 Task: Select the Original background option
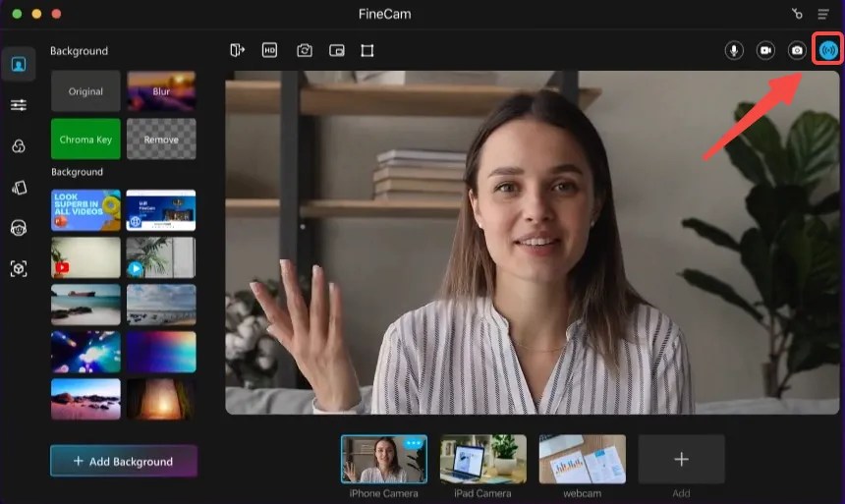pyautogui.click(x=85, y=91)
